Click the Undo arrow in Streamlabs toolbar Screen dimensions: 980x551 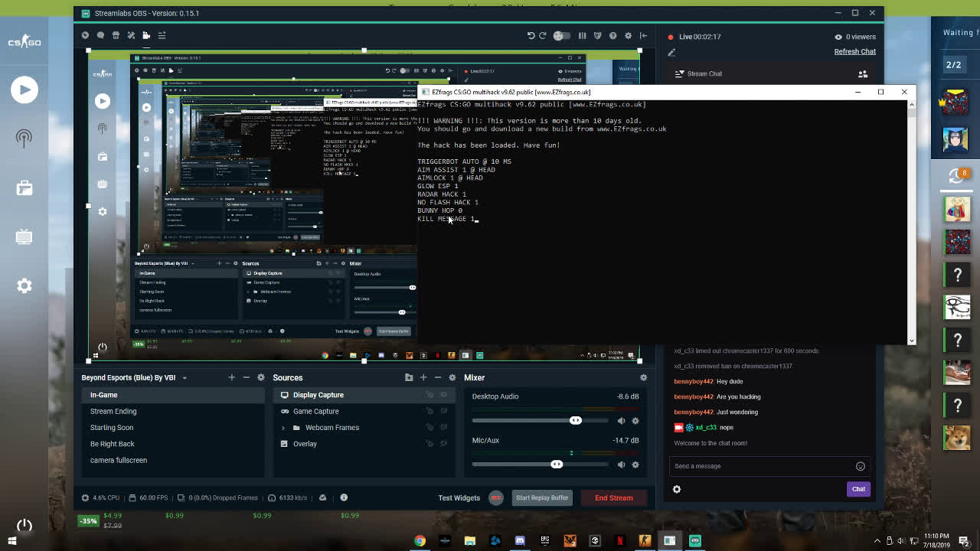tap(531, 35)
